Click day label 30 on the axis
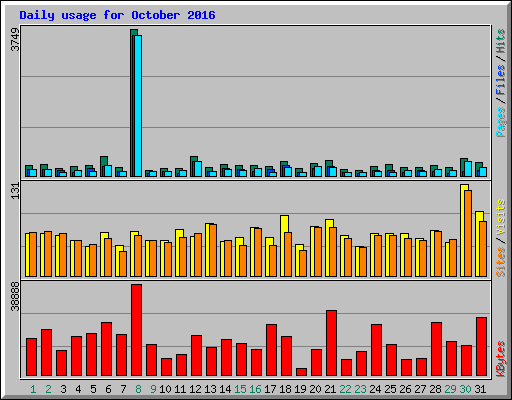 pyautogui.click(x=465, y=389)
